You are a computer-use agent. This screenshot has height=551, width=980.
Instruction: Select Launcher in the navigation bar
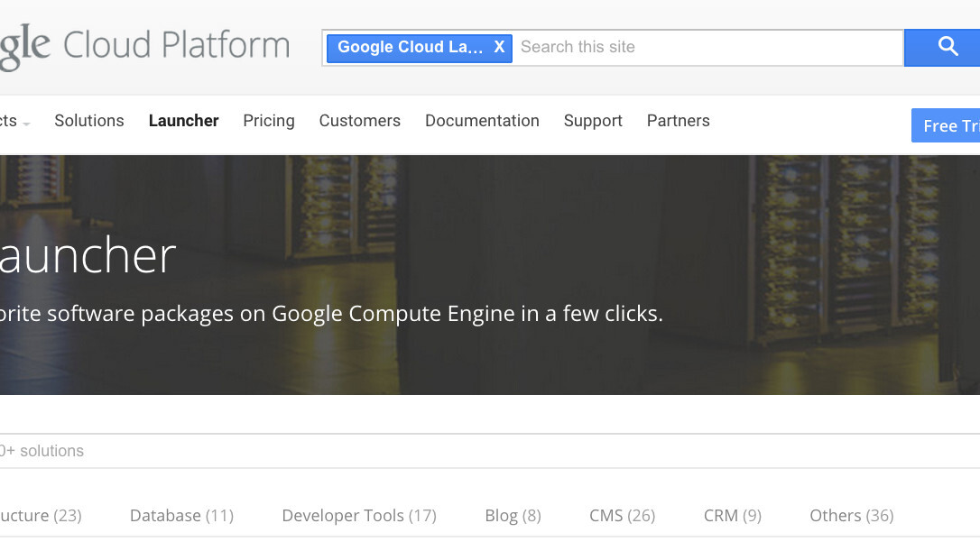(183, 121)
